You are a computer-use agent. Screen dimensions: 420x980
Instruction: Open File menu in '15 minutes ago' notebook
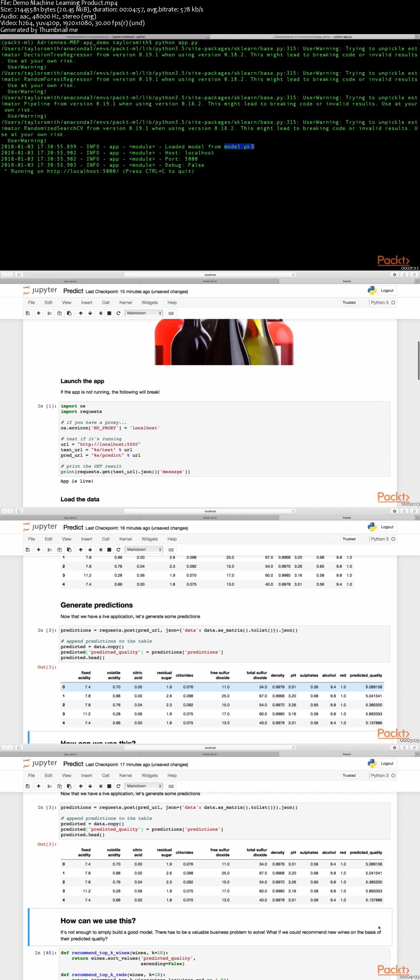[32, 303]
